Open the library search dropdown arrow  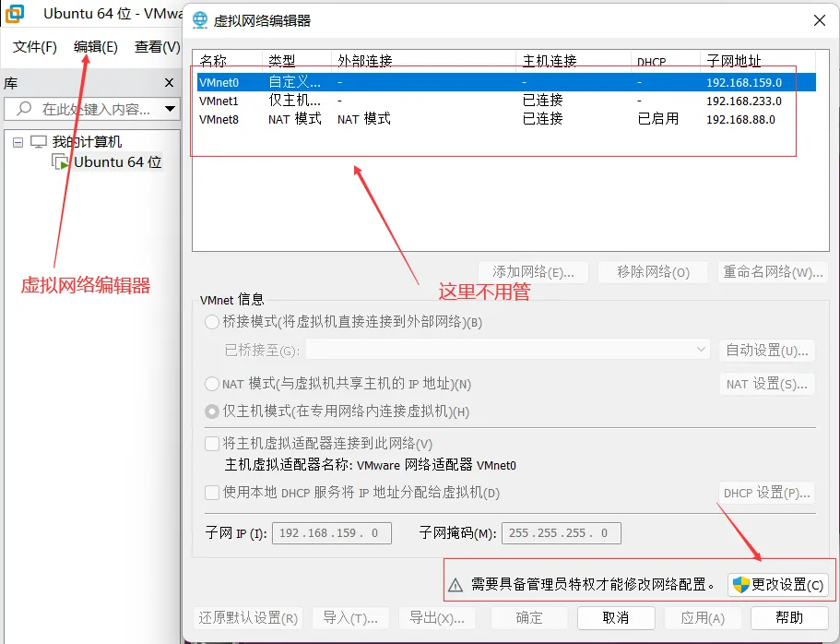[171, 109]
